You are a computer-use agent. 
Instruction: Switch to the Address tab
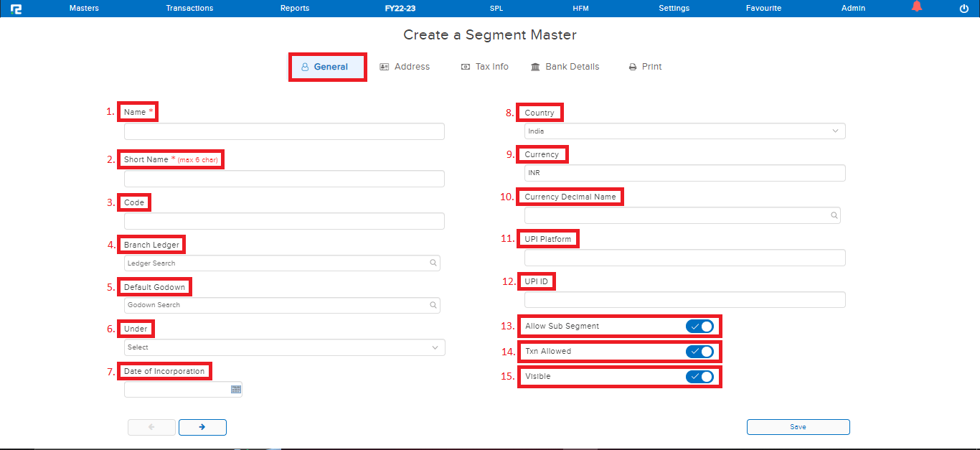point(405,66)
